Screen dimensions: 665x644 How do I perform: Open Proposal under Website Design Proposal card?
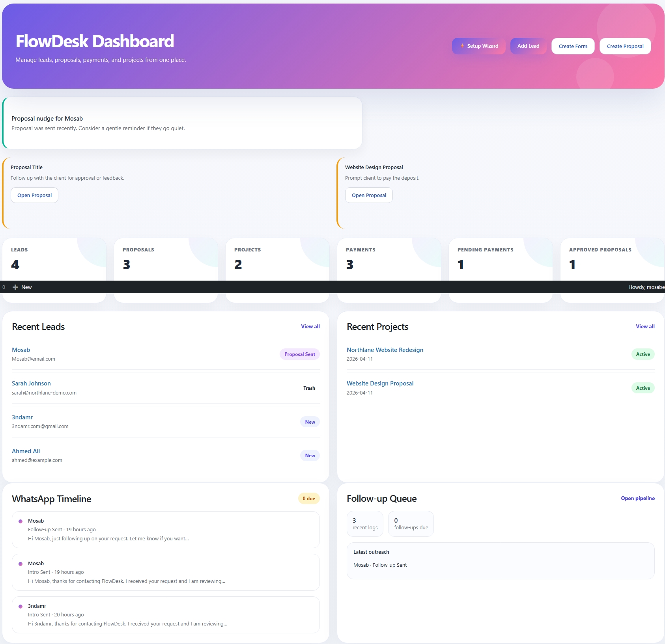click(x=368, y=195)
